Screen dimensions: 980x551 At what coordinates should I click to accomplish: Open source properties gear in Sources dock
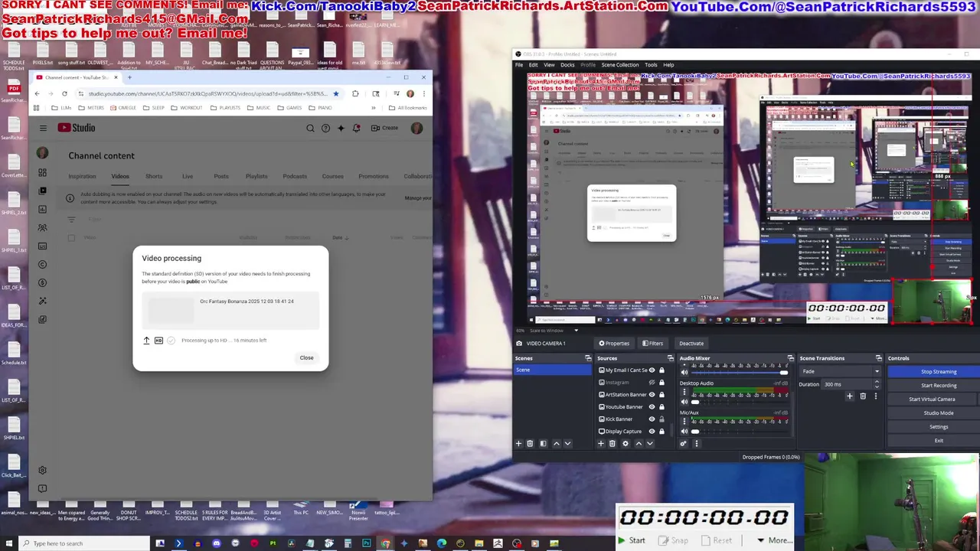tap(626, 444)
